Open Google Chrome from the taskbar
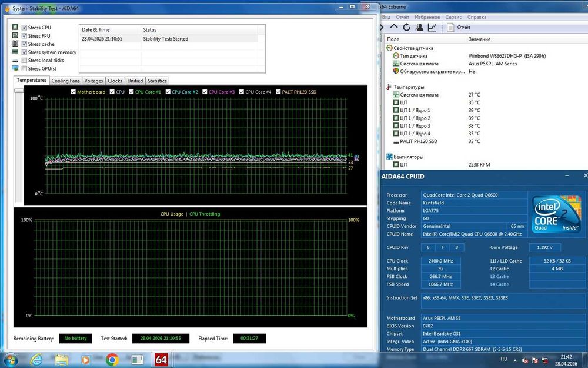The height and width of the screenshot is (368, 588). tap(112, 360)
